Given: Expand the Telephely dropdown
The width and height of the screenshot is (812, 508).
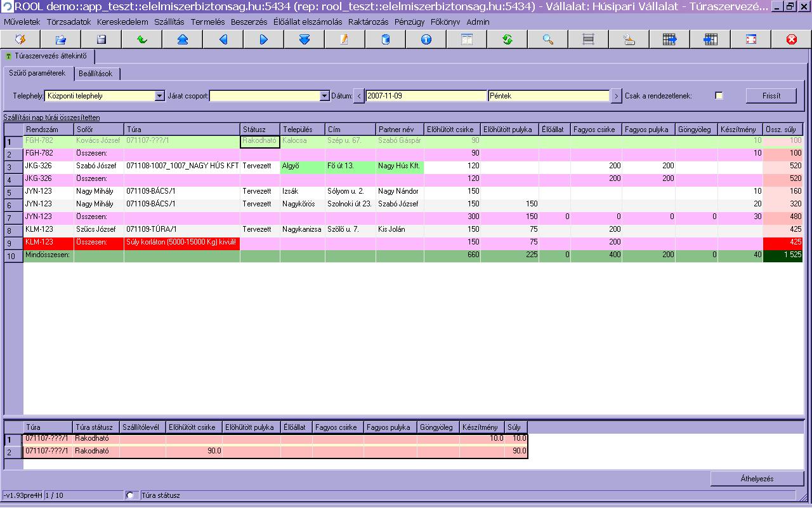Looking at the screenshot, I should [x=159, y=96].
